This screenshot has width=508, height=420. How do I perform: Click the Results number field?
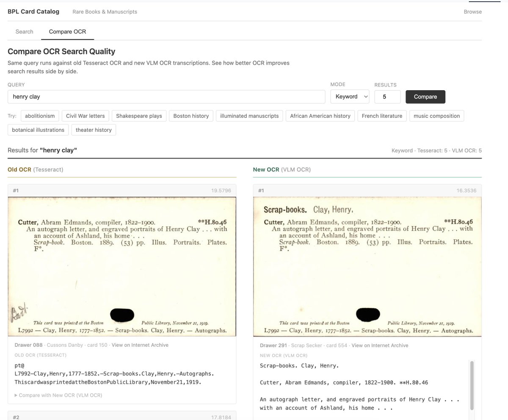[x=387, y=97]
